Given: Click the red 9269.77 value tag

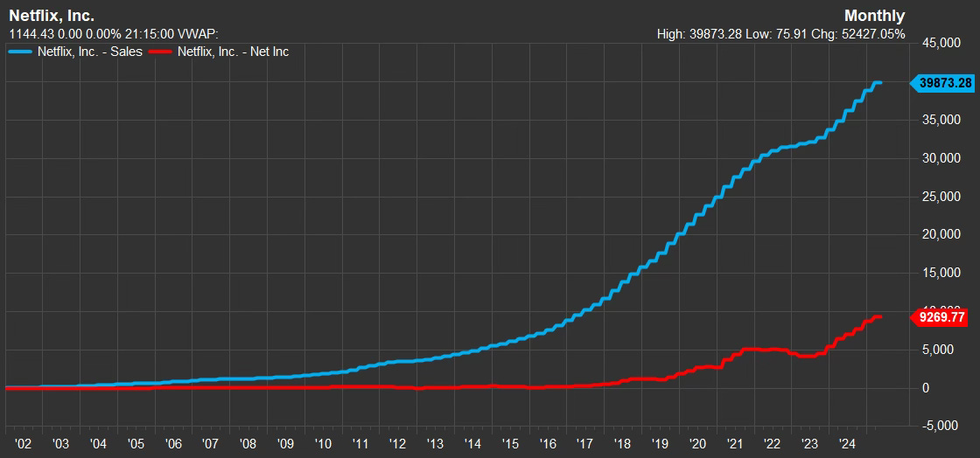Looking at the screenshot, I should [x=940, y=318].
